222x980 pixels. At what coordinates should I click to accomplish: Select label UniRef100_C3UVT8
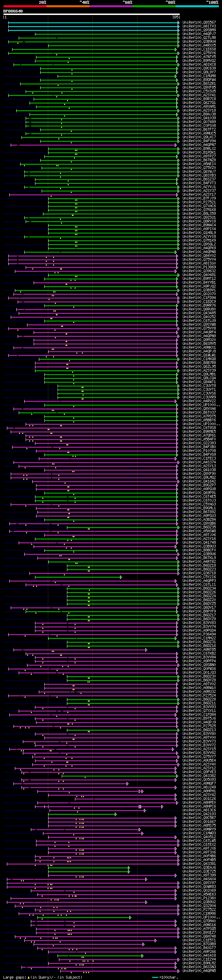199,386
